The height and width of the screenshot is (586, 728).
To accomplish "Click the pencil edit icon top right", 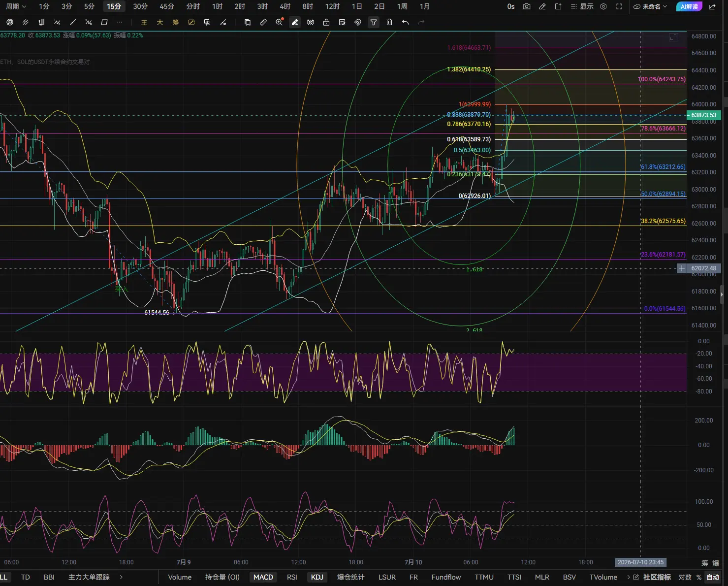I will [x=542, y=6].
